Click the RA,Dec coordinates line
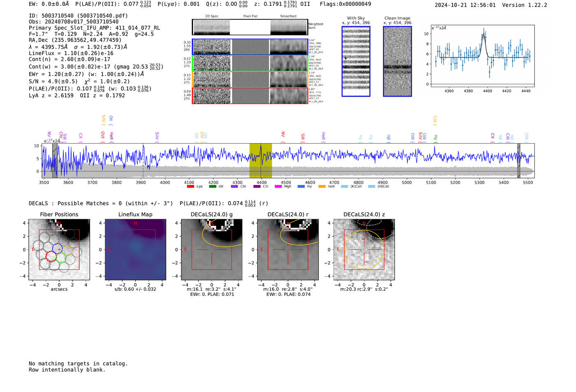 click(x=75, y=40)
